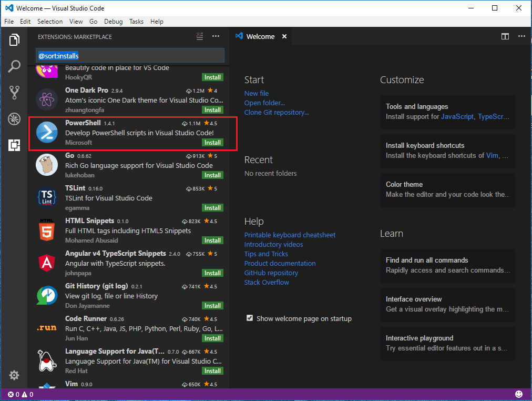Open the Manage gear icon
This screenshot has height=401, width=532.
click(x=14, y=375)
